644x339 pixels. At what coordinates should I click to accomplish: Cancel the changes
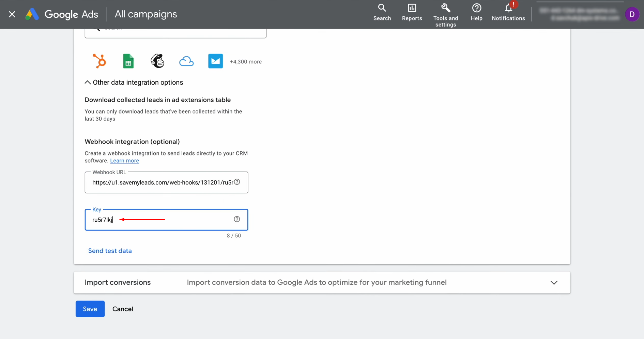click(x=123, y=309)
